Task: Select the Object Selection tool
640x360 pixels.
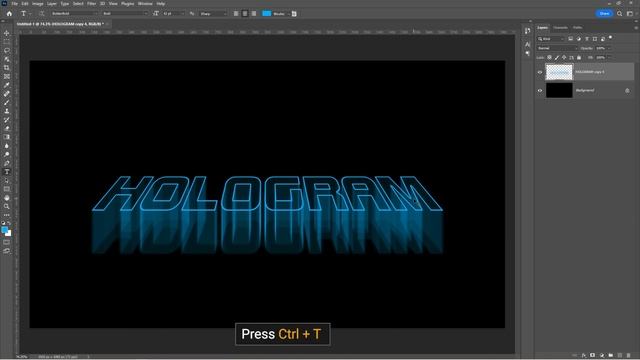Action: 7,59
